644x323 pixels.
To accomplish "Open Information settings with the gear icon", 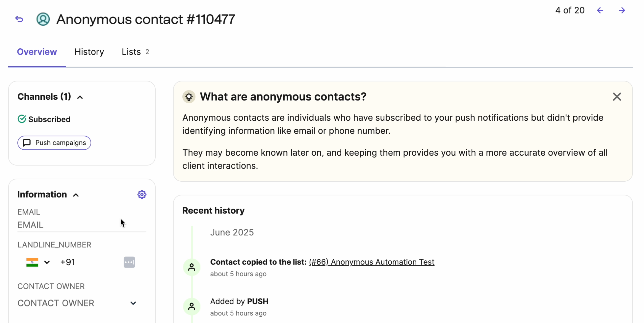I will pyautogui.click(x=142, y=194).
